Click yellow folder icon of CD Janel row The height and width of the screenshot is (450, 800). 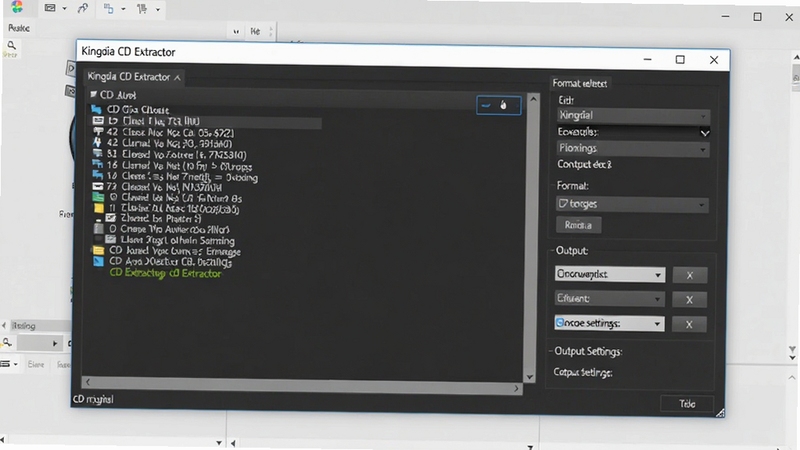(x=98, y=251)
